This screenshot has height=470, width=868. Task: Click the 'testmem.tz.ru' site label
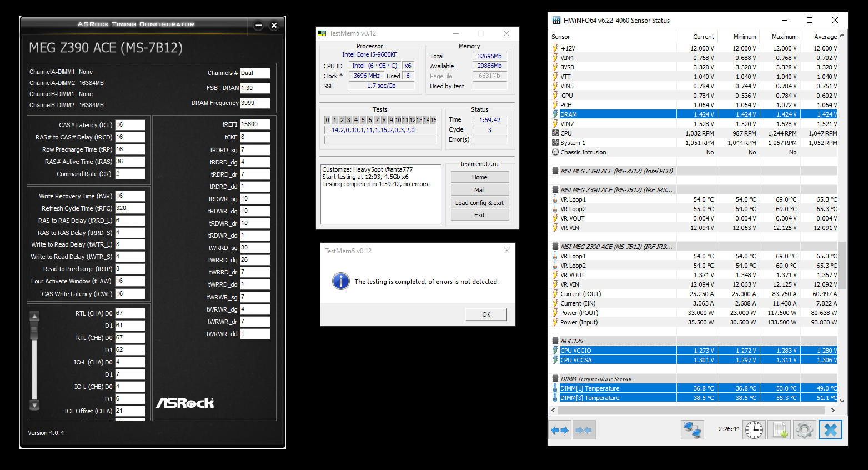[x=480, y=164]
